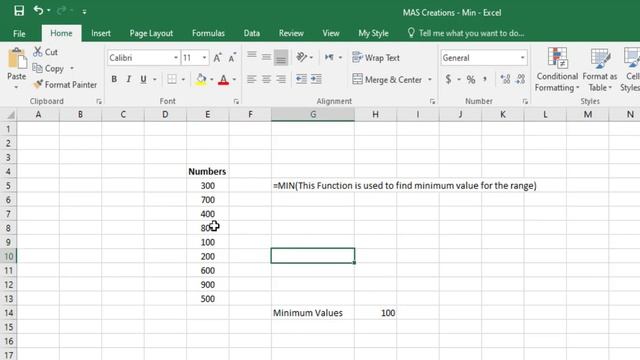The height and width of the screenshot is (360, 640).
Task: Decrease the cell indent
Action: [301, 79]
